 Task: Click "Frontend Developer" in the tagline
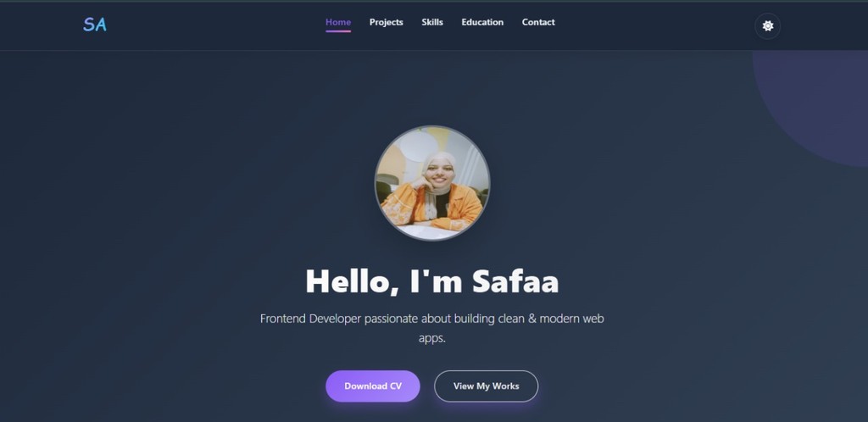pyautogui.click(x=310, y=319)
